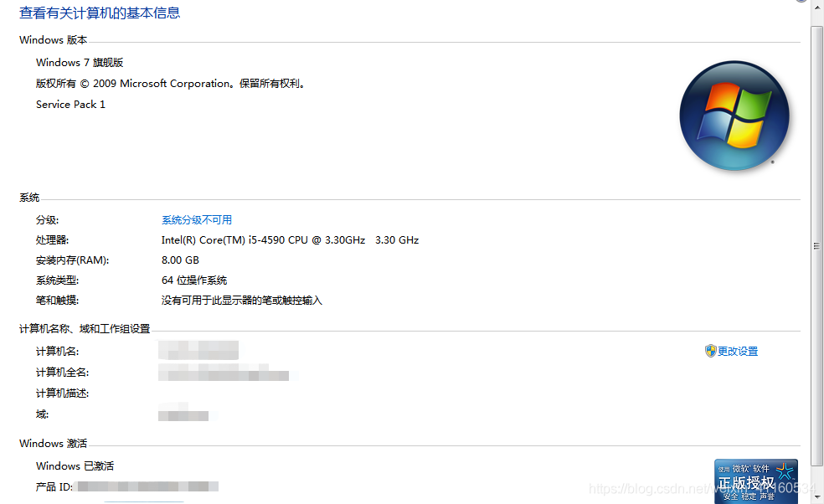Click the shield icon beside 更改设置

click(710, 351)
